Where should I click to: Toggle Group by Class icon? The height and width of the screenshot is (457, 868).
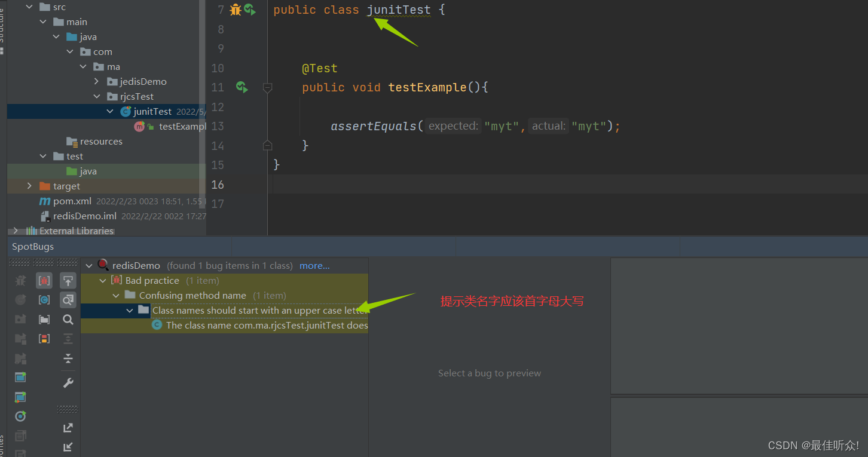point(44,300)
